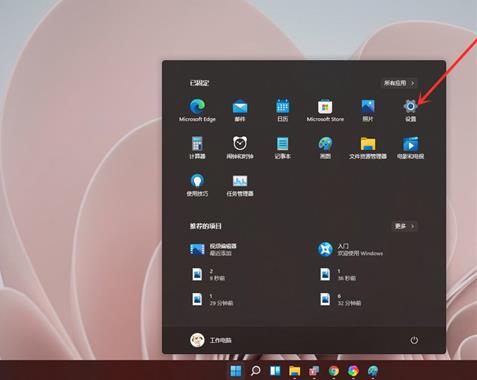Image resolution: width=477 pixels, height=380 pixels.
Task: Open the Calendar (日历) app
Action: pos(282,110)
